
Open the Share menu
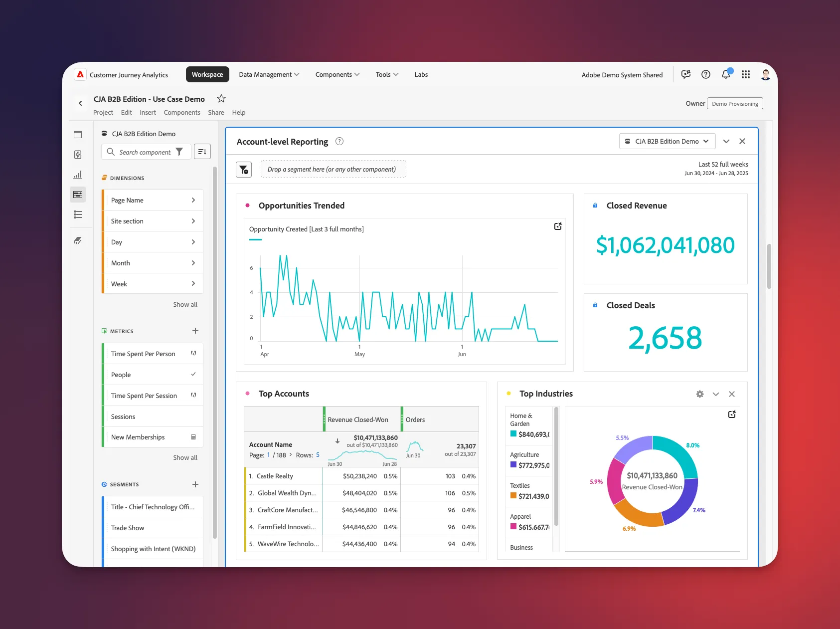(216, 112)
